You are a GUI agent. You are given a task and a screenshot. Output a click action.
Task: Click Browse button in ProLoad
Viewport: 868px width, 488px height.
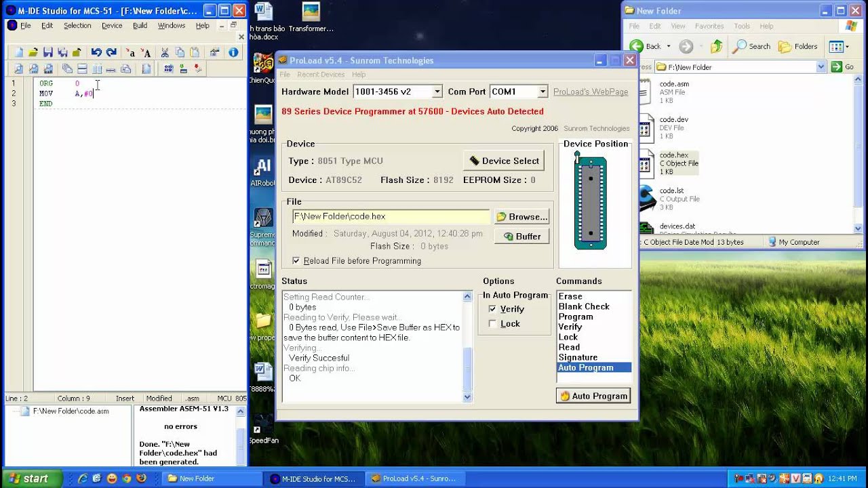tap(521, 217)
